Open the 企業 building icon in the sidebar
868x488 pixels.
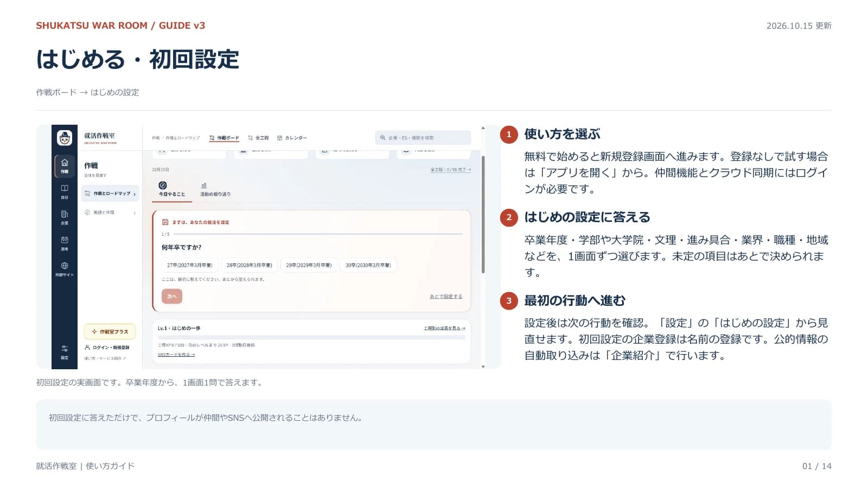point(65,214)
